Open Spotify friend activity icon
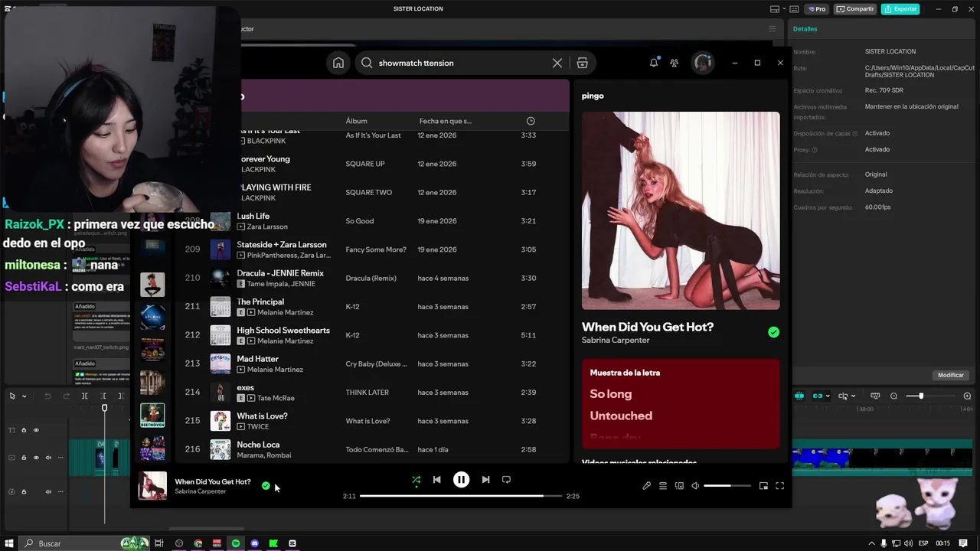 click(x=674, y=63)
